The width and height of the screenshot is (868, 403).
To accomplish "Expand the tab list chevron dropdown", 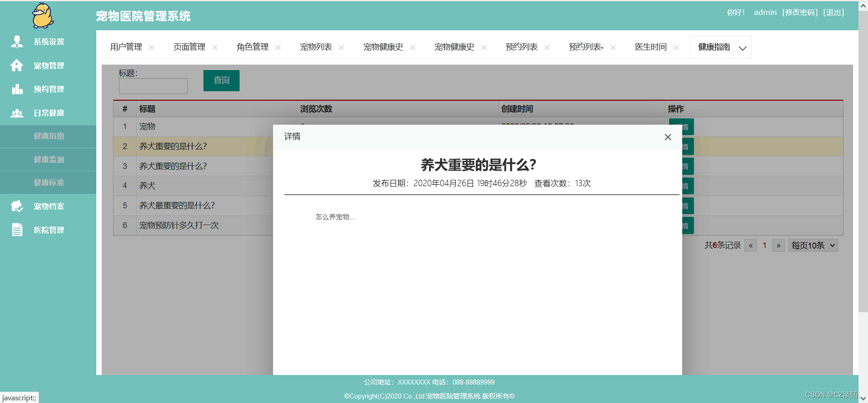I will tap(743, 47).
